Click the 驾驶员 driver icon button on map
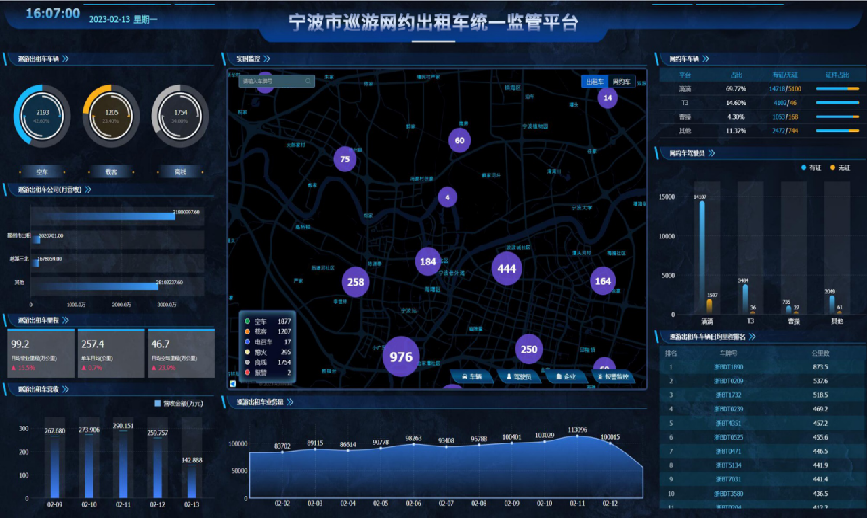 pyautogui.click(x=519, y=376)
